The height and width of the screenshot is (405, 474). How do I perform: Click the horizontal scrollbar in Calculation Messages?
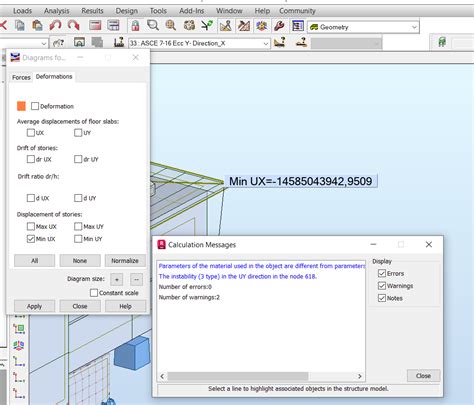coord(238,376)
